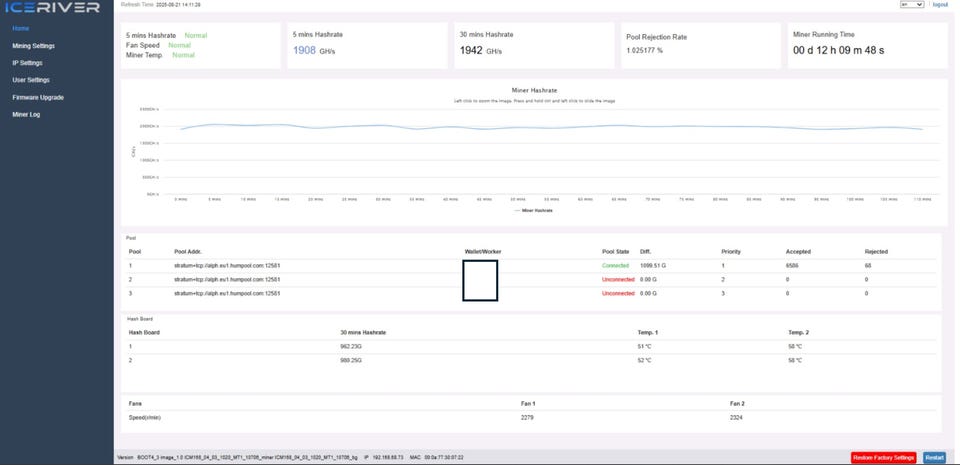Open User Settings page

pyautogui.click(x=31, y=80)
